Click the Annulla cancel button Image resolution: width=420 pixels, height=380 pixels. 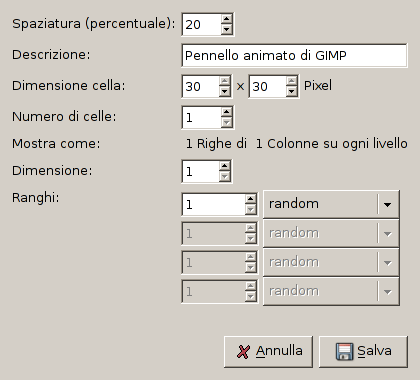click(268, 352)
